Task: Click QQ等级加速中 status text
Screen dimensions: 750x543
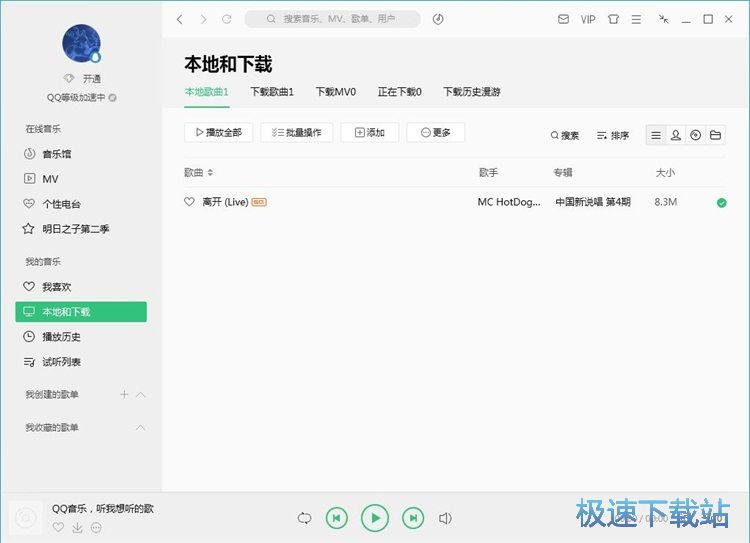Action: tap(76, 98)
